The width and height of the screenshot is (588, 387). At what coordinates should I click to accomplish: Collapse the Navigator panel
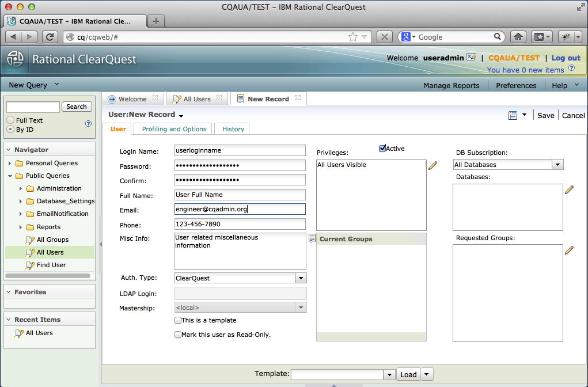coord(9,150)
